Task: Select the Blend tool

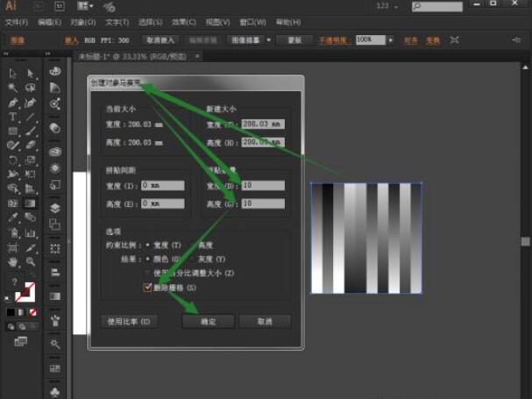Action: [31, 217]
